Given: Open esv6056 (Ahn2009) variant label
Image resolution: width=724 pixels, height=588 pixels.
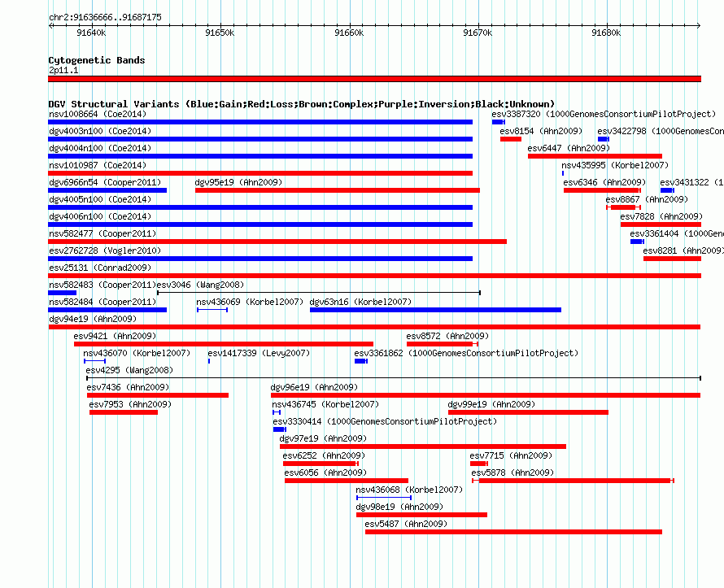Looking at the screenshot, I should click(325, 473).
